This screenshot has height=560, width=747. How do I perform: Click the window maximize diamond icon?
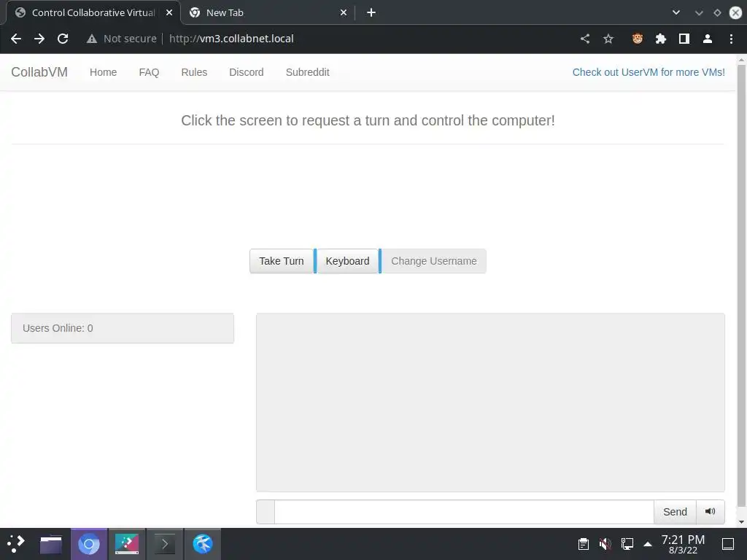pyautogui.click(x=717, y=13)
